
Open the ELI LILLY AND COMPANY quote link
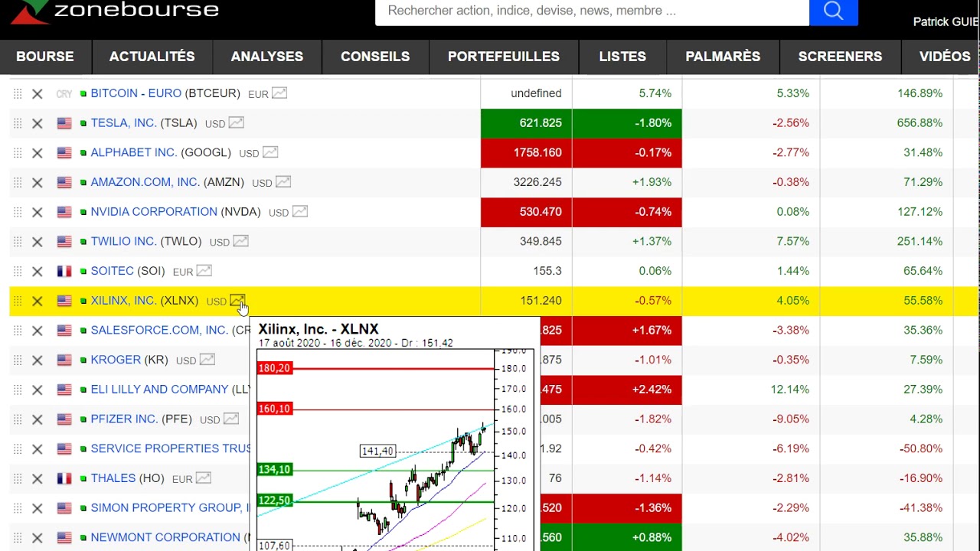(x=160, y=390)
